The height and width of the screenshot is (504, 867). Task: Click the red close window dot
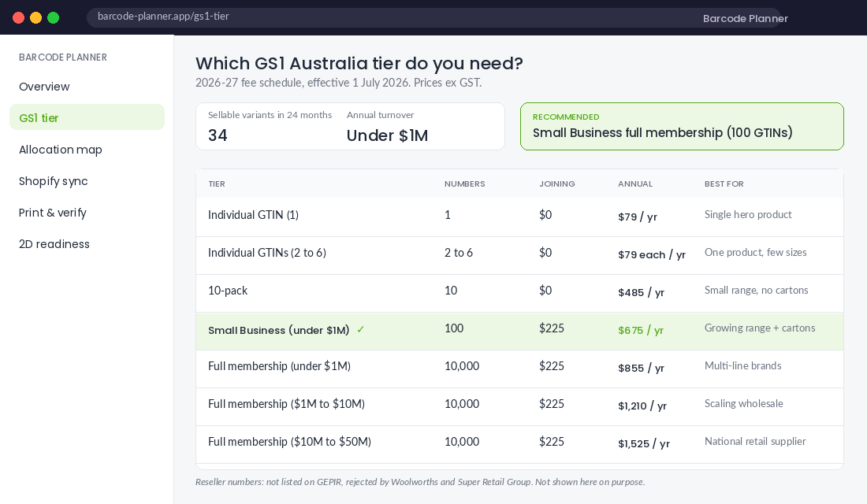tap(18, 17)
